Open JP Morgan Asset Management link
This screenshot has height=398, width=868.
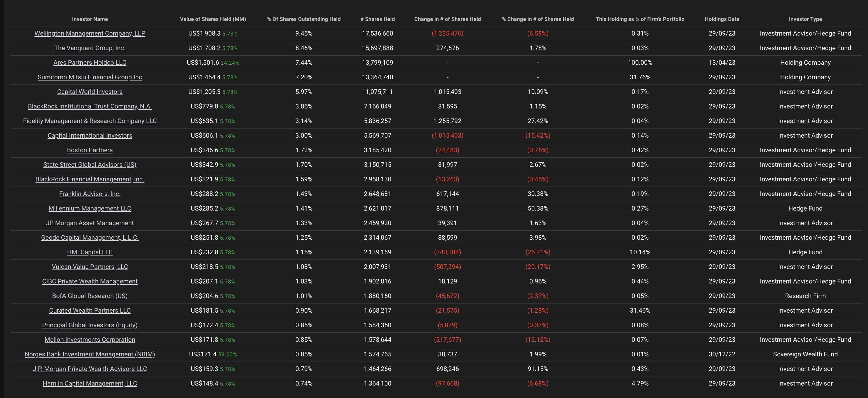point(90,223)
